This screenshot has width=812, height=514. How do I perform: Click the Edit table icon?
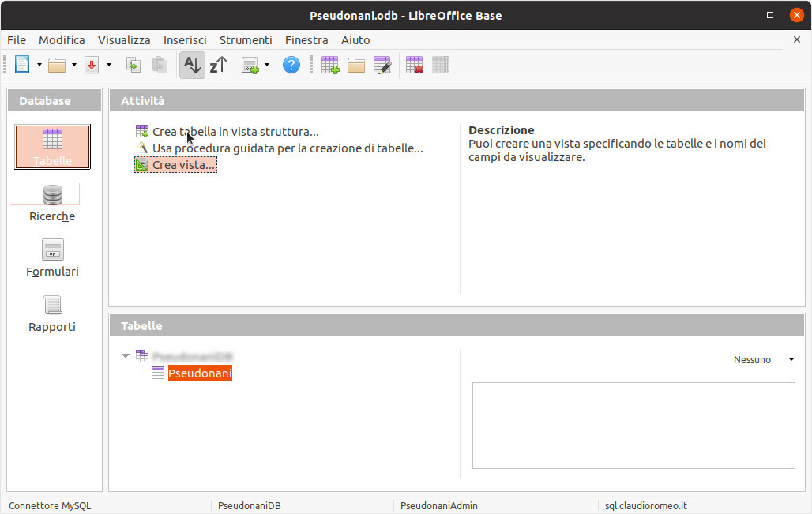382,66
